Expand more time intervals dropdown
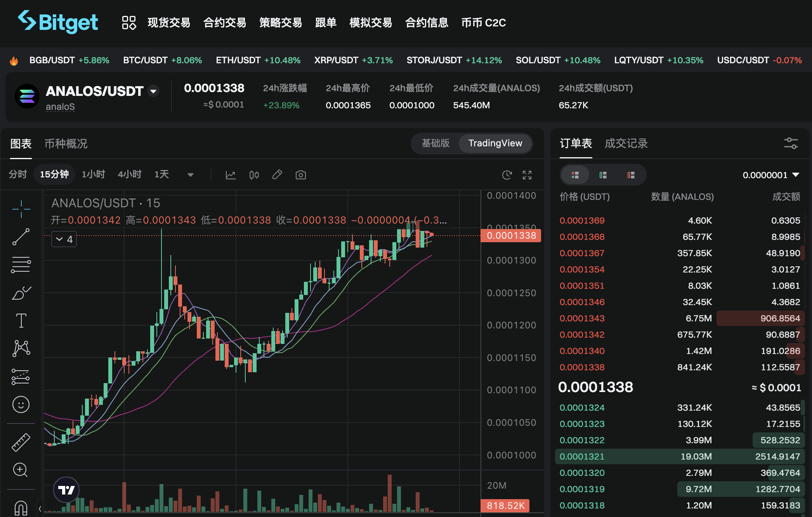This screenshot has width=812, height=517. (x=191, y=175)
